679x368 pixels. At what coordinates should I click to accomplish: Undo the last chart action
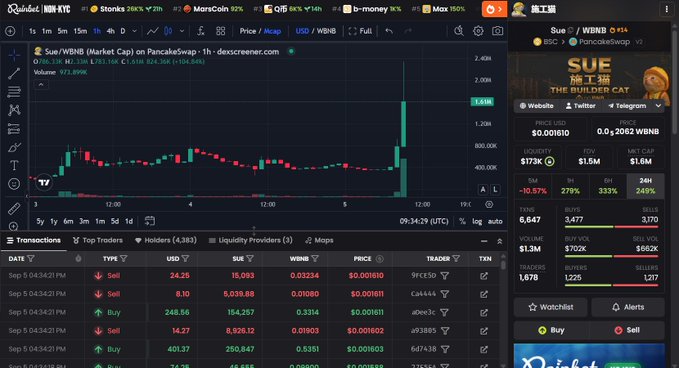tap(389, 31)
